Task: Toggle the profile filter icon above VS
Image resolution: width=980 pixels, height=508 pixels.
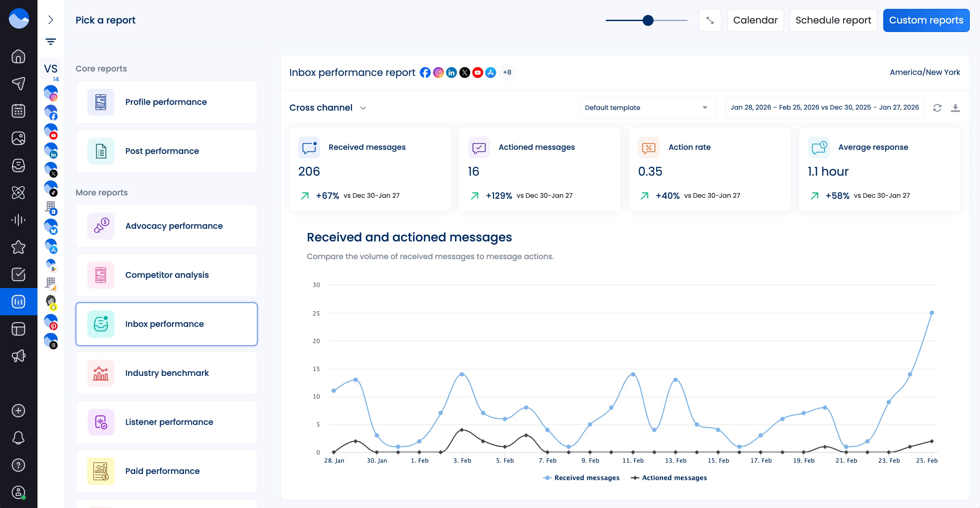Action: (x=50, y=41)
